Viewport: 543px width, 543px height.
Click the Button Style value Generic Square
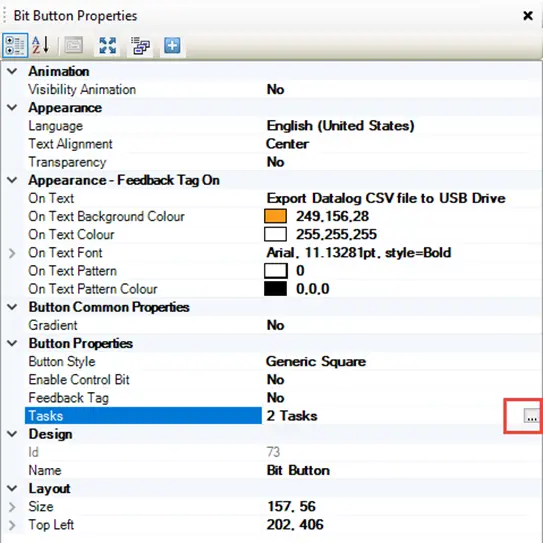click(x=316, y=362)
